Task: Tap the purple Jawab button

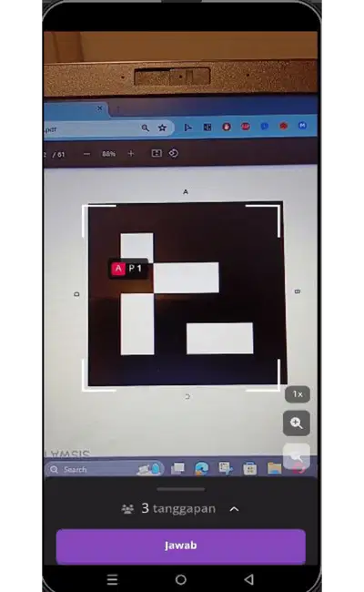Action: [x=181, y=546]
